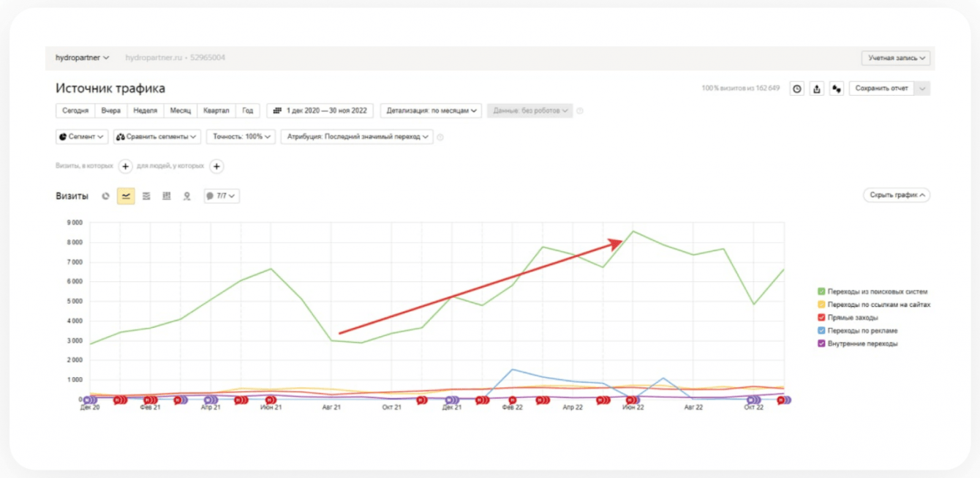Open the date range picker field
Image resolution: width=980 pixels, height=478 pixels.
320,111
